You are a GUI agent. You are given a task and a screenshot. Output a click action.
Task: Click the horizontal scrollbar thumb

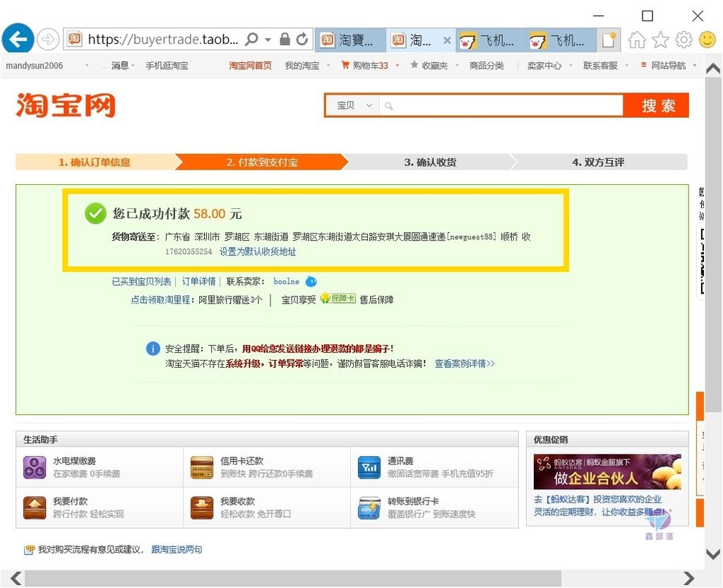[x=293, y=578]
